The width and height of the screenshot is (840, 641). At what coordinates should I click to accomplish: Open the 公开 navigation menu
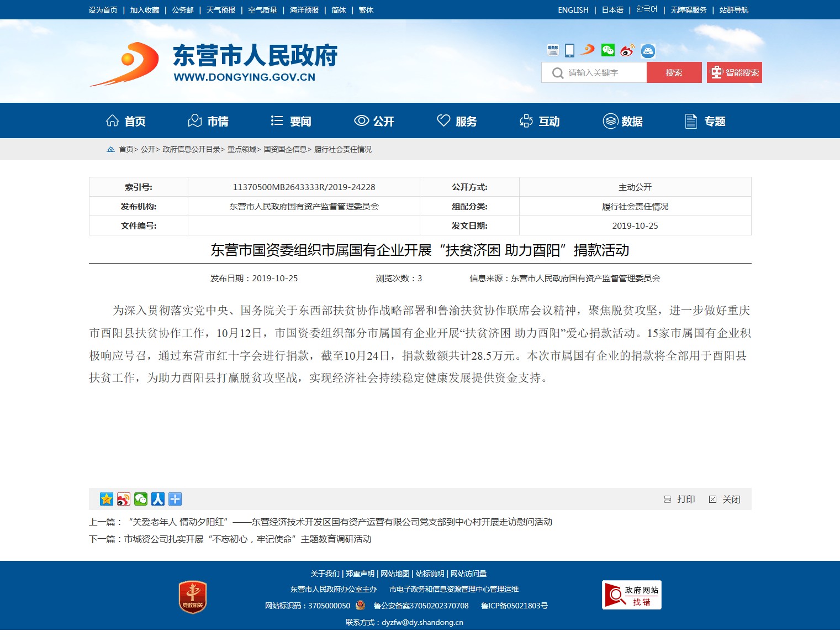(374, 121)
